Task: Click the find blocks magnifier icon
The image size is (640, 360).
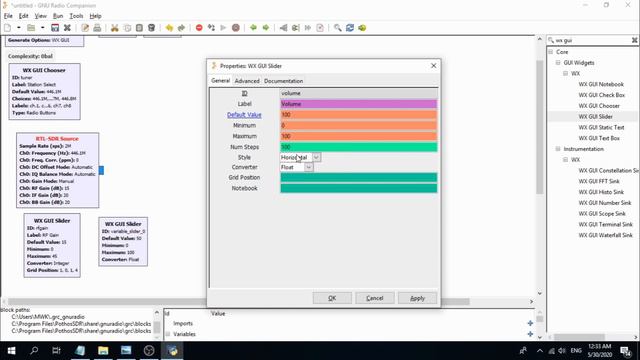Action: 338,28
